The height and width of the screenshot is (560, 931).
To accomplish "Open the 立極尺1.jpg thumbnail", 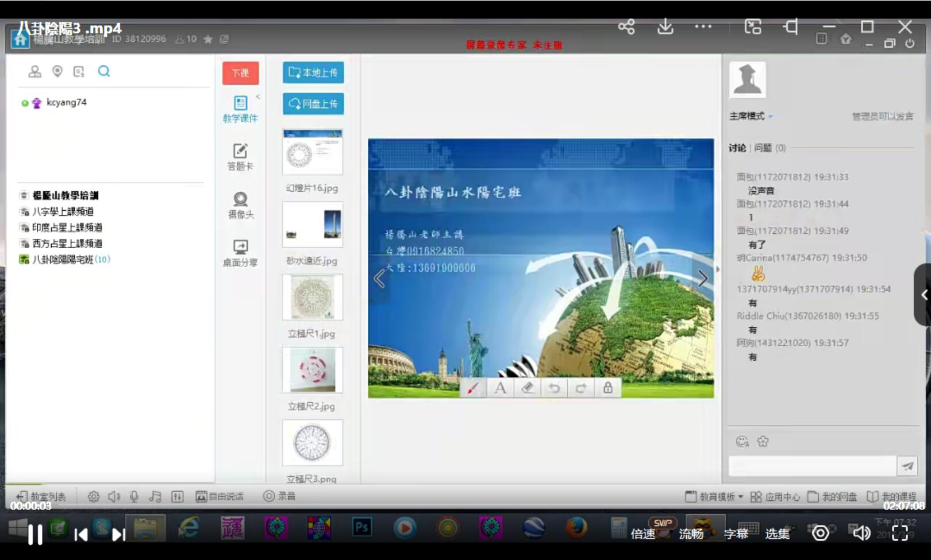I will [313, 298].
